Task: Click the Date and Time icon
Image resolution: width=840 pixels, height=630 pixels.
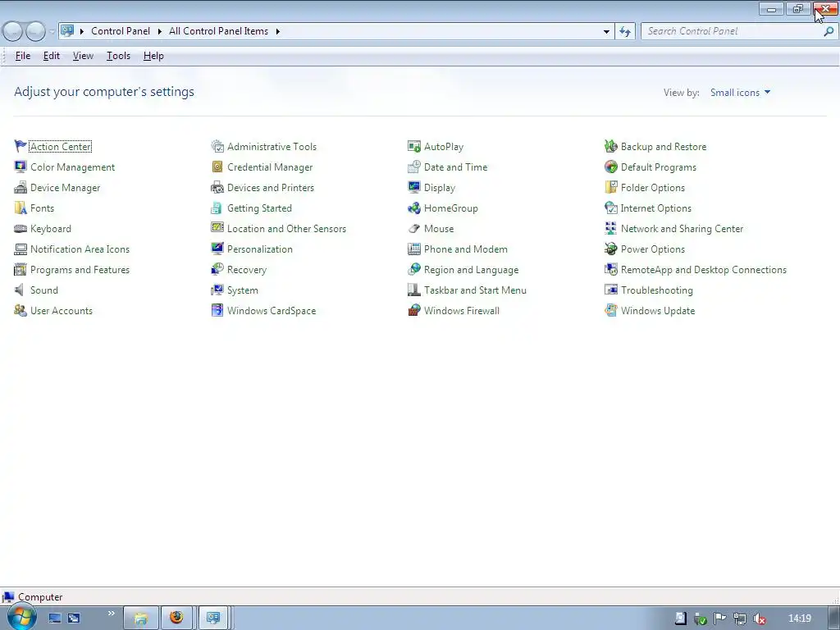Action: point(414,167)
